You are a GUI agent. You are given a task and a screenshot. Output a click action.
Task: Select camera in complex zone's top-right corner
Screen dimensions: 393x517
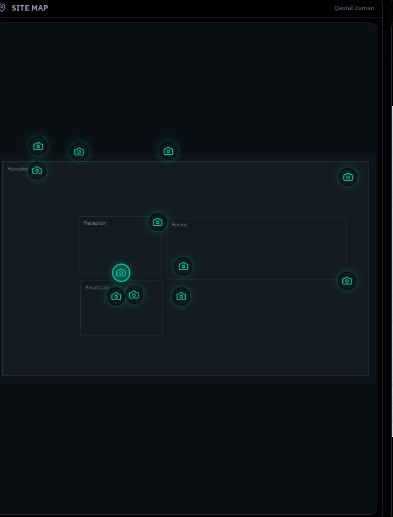pyautogui.click(x=348, y=177)
